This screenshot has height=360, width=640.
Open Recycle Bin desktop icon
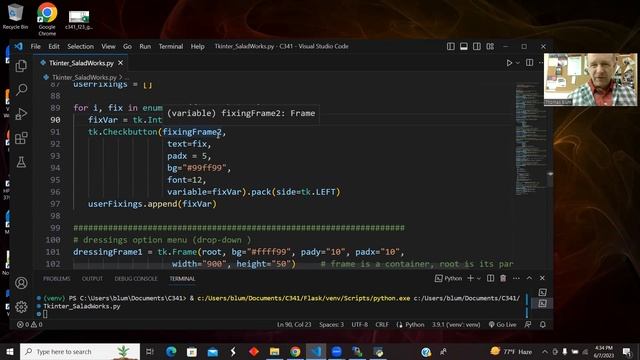[15, 16]
